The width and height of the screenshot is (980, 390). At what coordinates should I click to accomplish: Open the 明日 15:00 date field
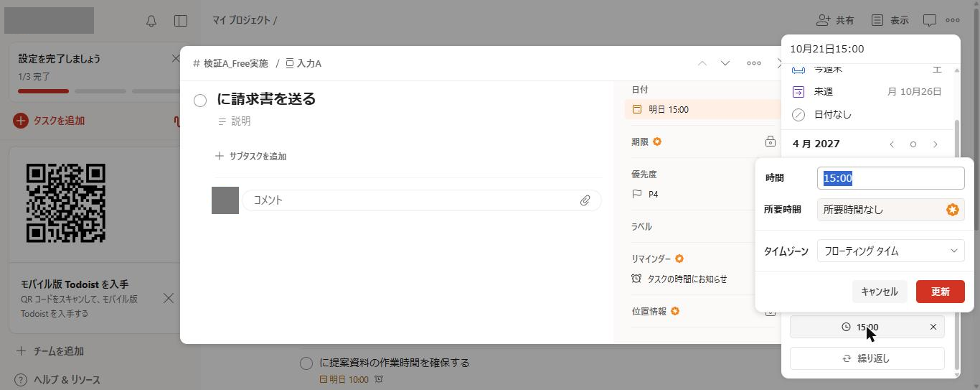702,109
